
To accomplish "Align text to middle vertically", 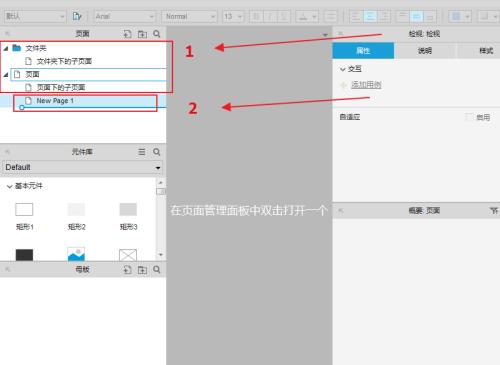I will (x=416, y=16).
